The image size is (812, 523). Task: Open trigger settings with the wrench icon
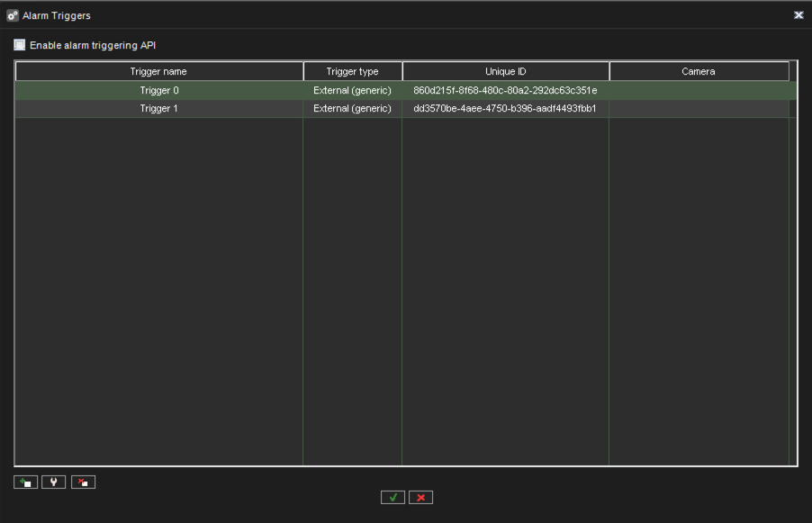(53, 482)
